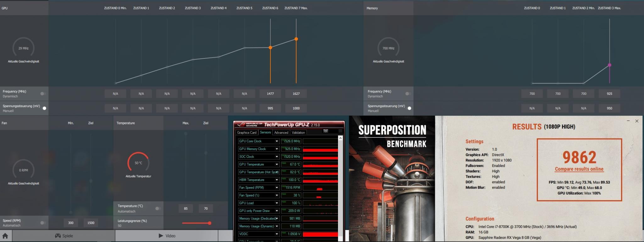Open GPU Load sensor dropdown

(x=277, y=203)
